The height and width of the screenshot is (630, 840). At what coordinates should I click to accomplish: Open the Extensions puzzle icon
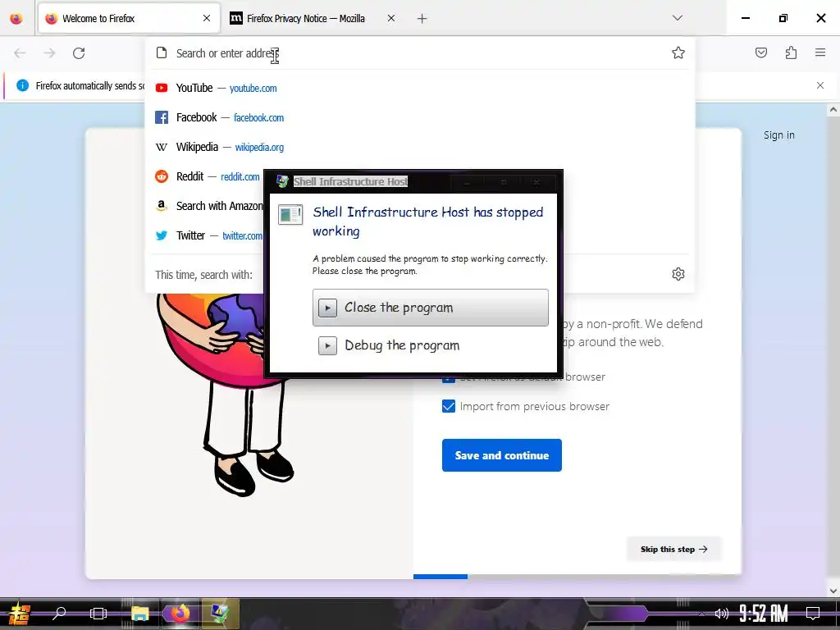click(x=791, y=52)
